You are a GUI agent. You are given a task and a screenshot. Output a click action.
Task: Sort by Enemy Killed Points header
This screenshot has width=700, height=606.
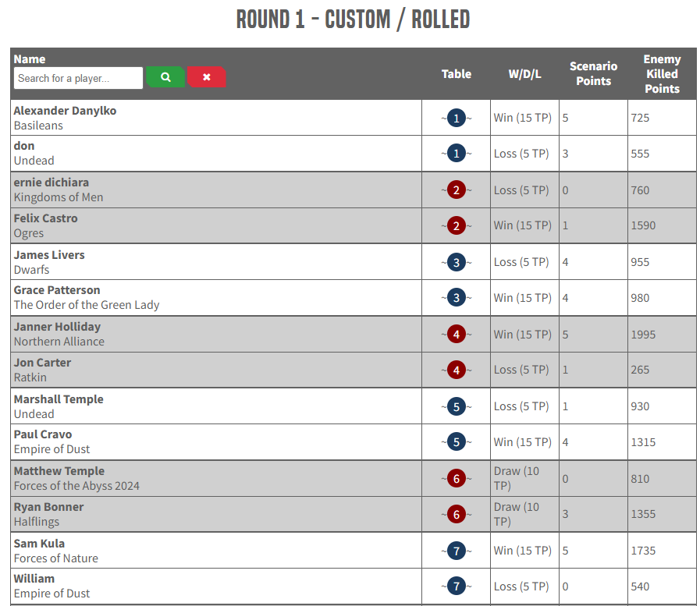pos(662,73)
